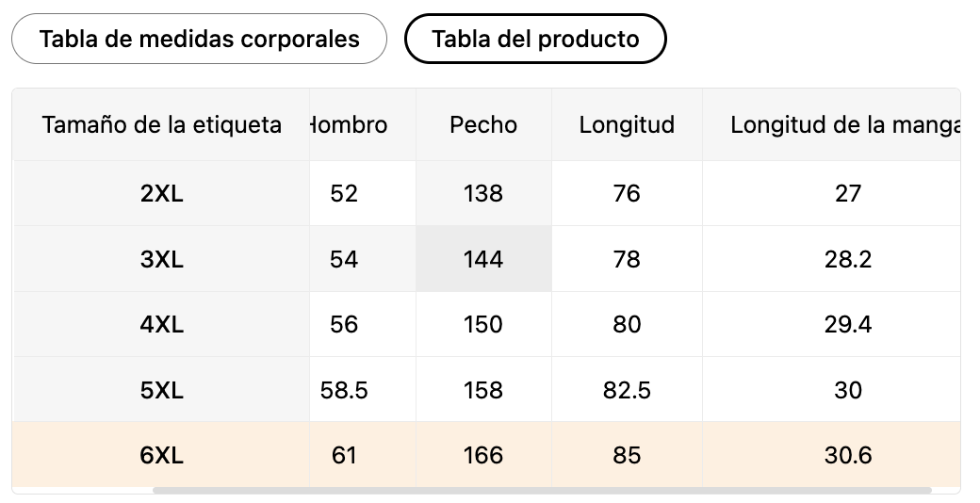Click the Pecho column header
The width and height of the screenshot is (980, 503).
483,125
